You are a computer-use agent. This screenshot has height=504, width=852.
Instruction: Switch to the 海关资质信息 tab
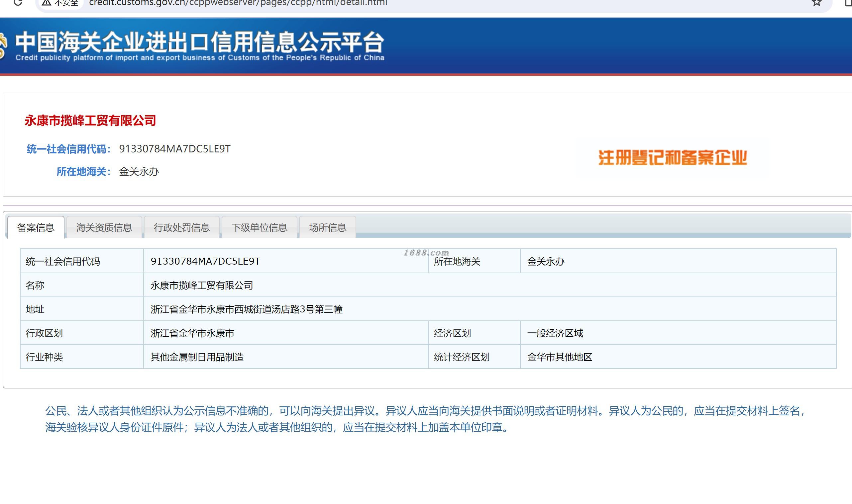click(x=104, y=227)
